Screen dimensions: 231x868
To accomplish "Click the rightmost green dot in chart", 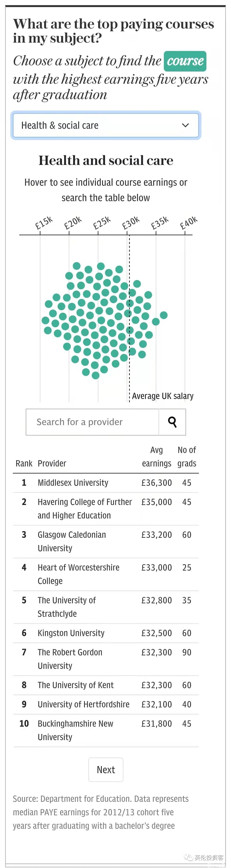I will [164, 315].
